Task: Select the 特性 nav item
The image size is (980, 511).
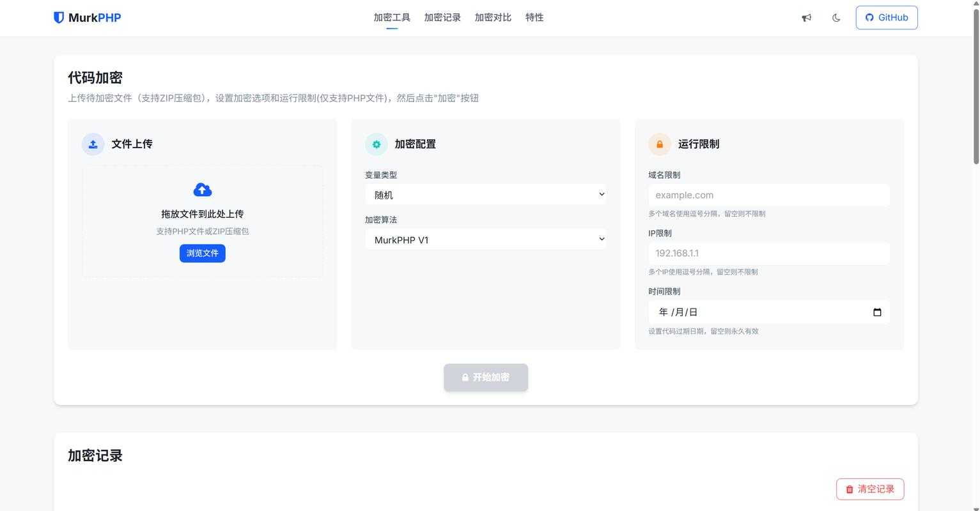Action: coord(534,17)
